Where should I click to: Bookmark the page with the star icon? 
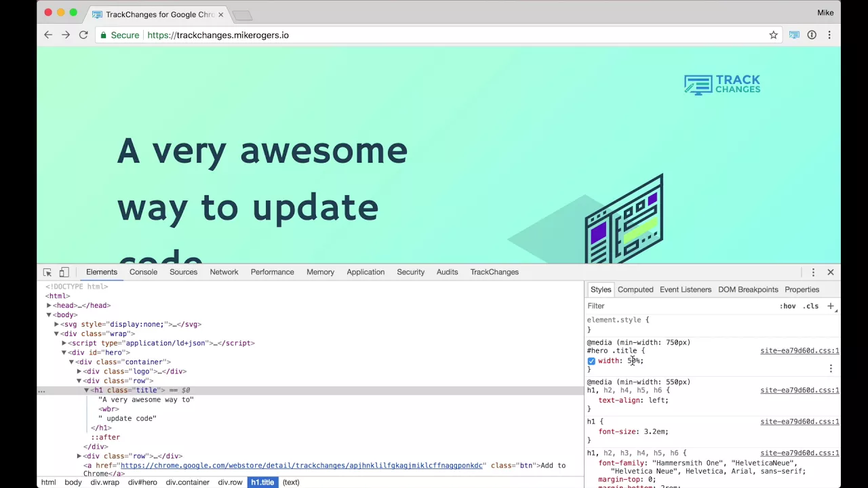pos(773,35)
